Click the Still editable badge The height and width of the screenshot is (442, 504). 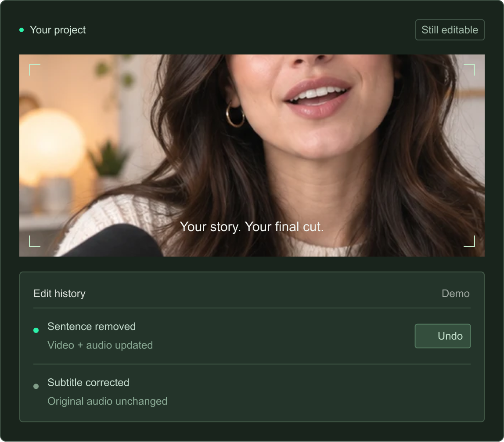tap(450, 30)
